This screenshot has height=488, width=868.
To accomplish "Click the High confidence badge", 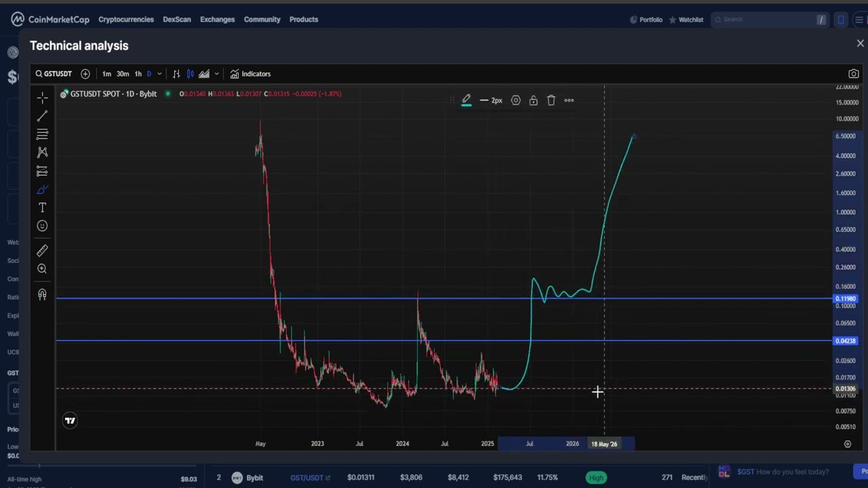I will point(596,478).
